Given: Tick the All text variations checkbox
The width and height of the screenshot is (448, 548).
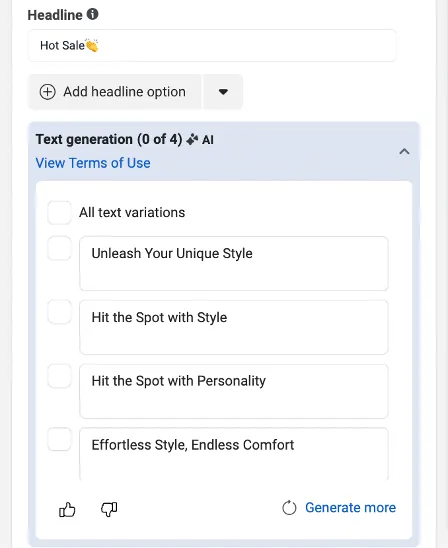Looking at the screenshot, I should [x=59, y=212].
